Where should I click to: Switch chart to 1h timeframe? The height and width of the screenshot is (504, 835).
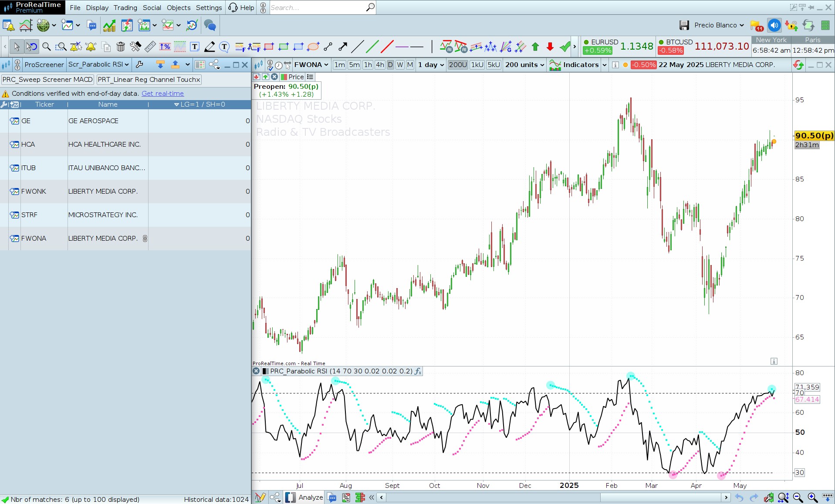coord(368,65)
